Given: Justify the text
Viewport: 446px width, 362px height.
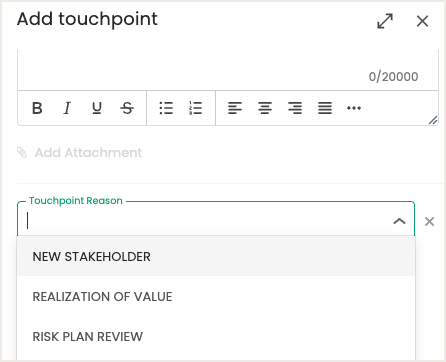Looking at the screenshot, I should (325, 108).
